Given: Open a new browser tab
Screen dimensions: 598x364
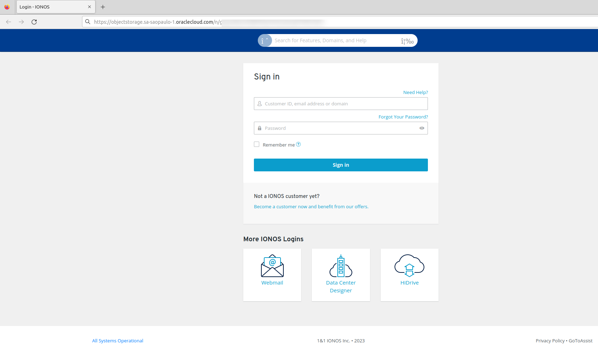Looking at the screenshot, I should click(x=103, y=7).
